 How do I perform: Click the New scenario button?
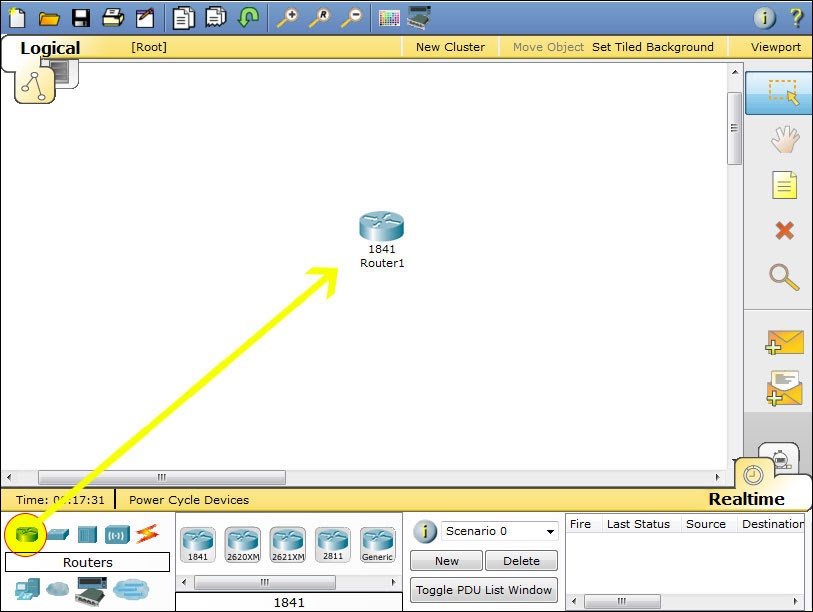446,561
